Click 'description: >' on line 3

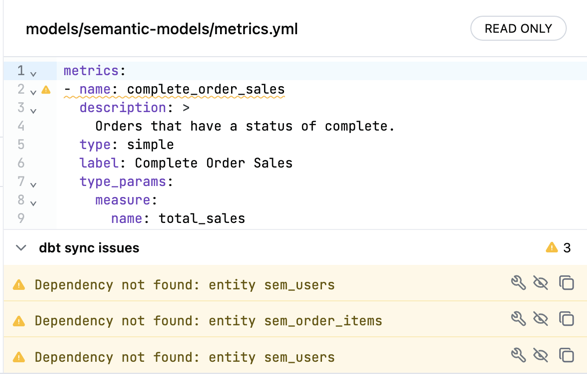tap(134, 108)
